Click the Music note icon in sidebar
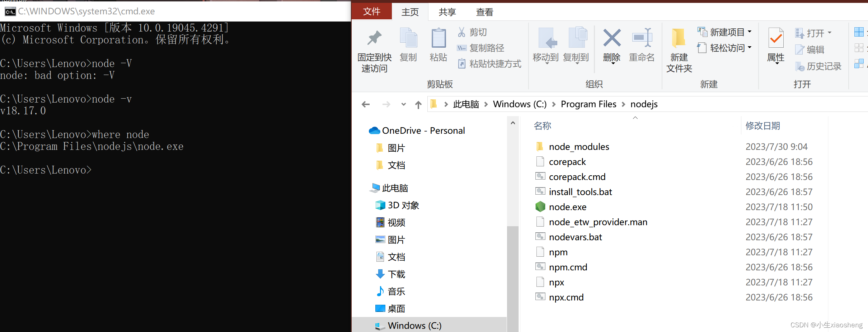 point(380,291)
